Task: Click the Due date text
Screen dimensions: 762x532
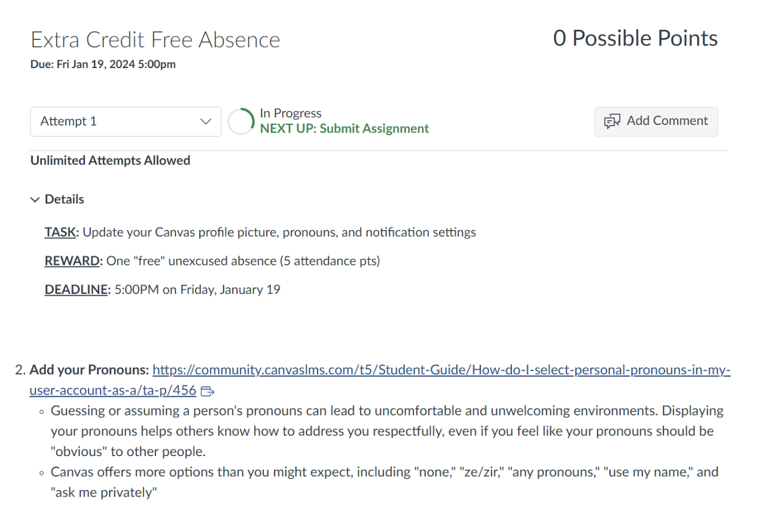Action: (102, 64)
